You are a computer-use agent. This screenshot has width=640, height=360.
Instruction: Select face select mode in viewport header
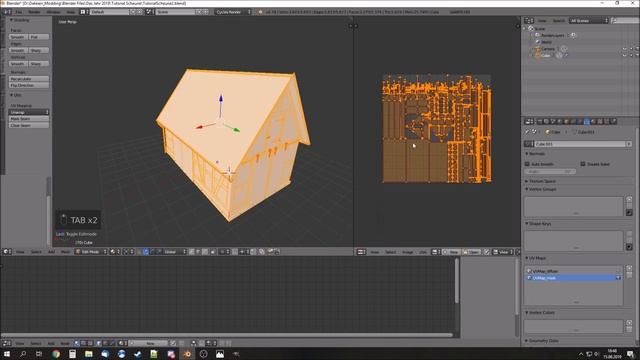[205, 252]
